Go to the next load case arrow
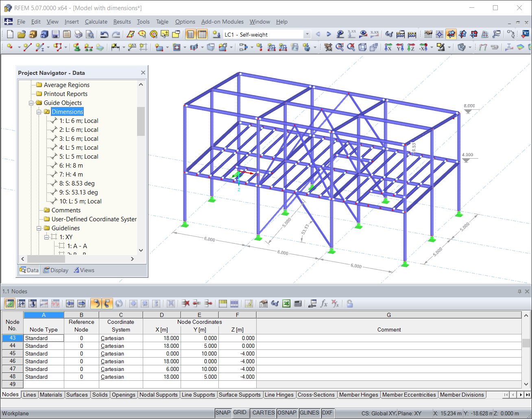This screenshot has height=419, width=532. coord(329,35)
